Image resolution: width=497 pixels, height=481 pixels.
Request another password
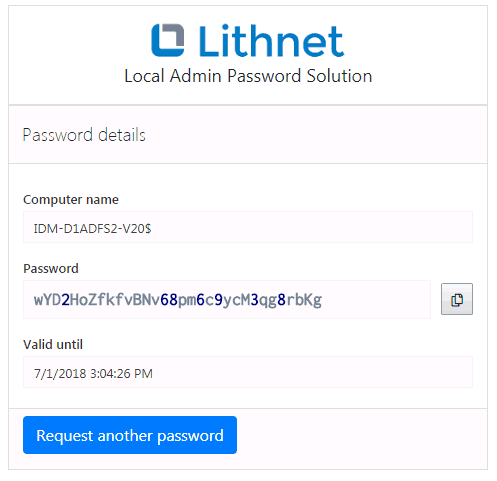tap(130, 435)
